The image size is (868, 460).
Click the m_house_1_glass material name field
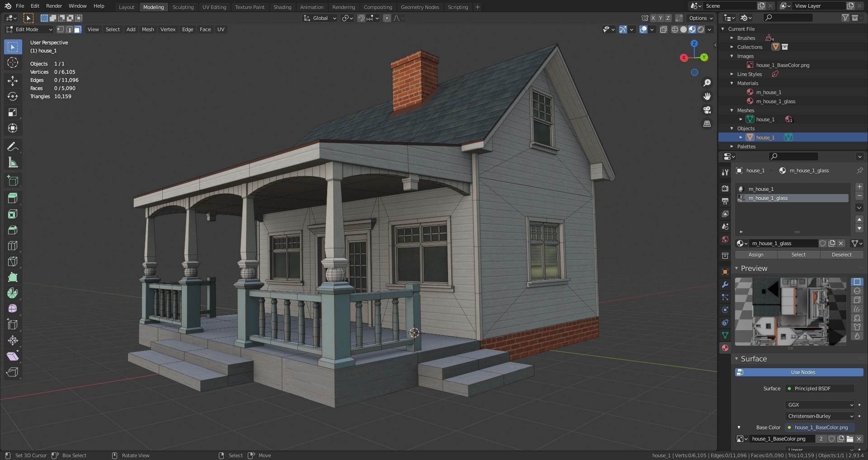[784, 243]
